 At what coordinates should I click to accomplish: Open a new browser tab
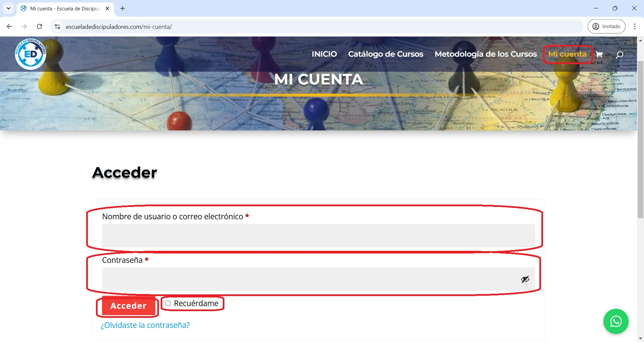coord(122,8)
